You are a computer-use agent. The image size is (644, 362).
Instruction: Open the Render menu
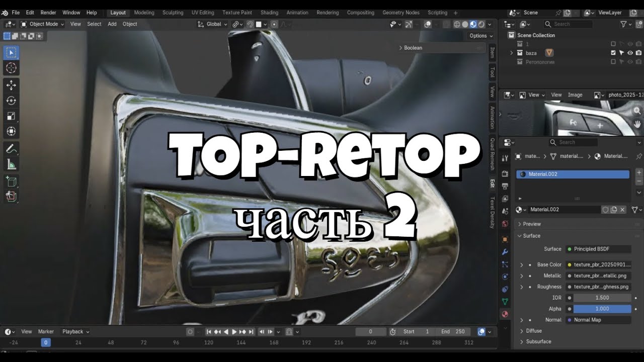[48, 13]
